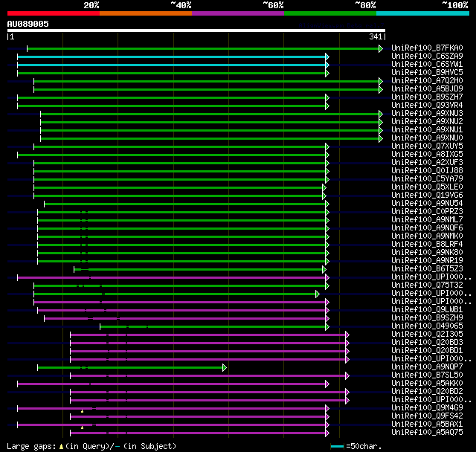Pick the UniRef100_A9NR19 entry
Screen dimensions: 476x452
(427, 261)
